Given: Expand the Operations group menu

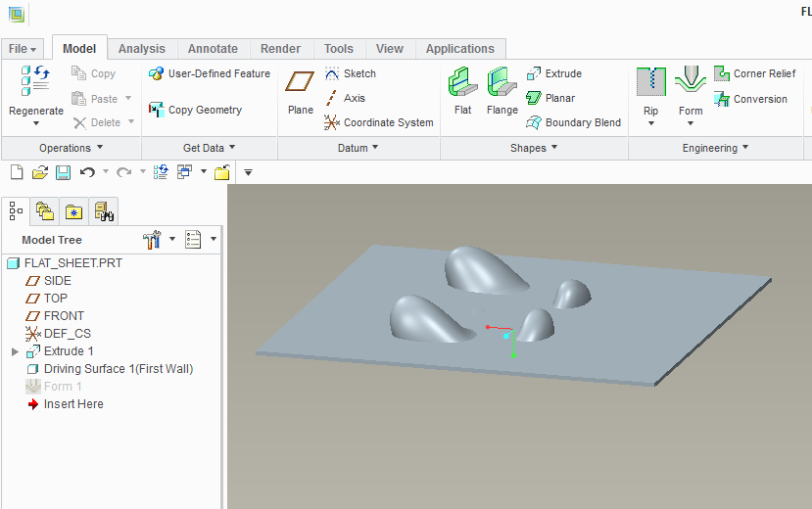Looking at the screenshot, I should click(x=71, y=148).
